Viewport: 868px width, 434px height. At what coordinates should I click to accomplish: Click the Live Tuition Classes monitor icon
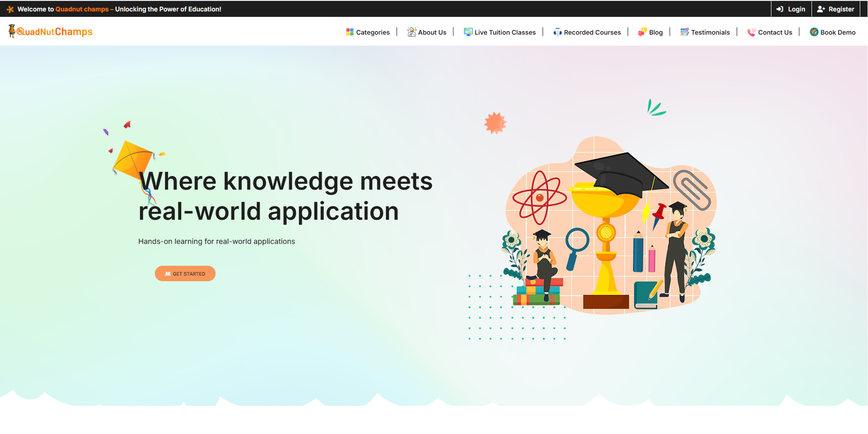468,32
